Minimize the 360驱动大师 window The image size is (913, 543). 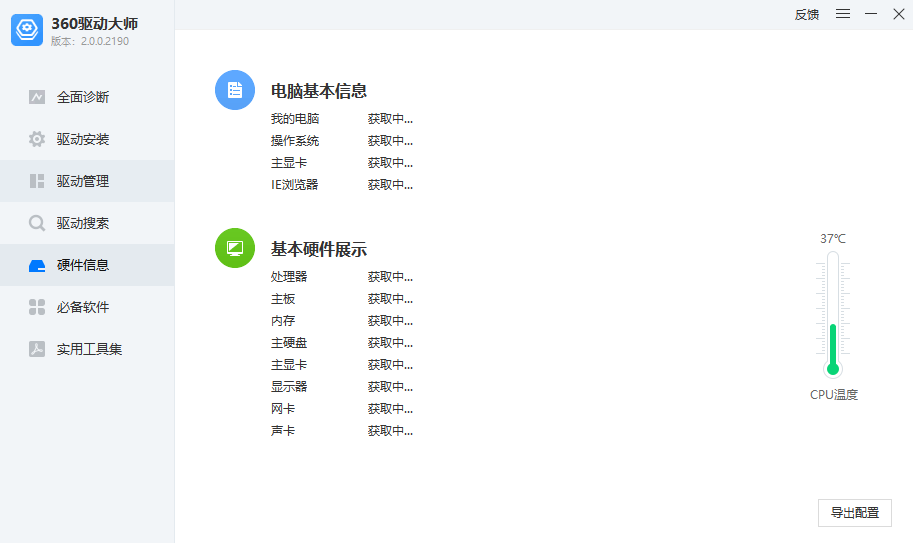(x=870, y=14)
